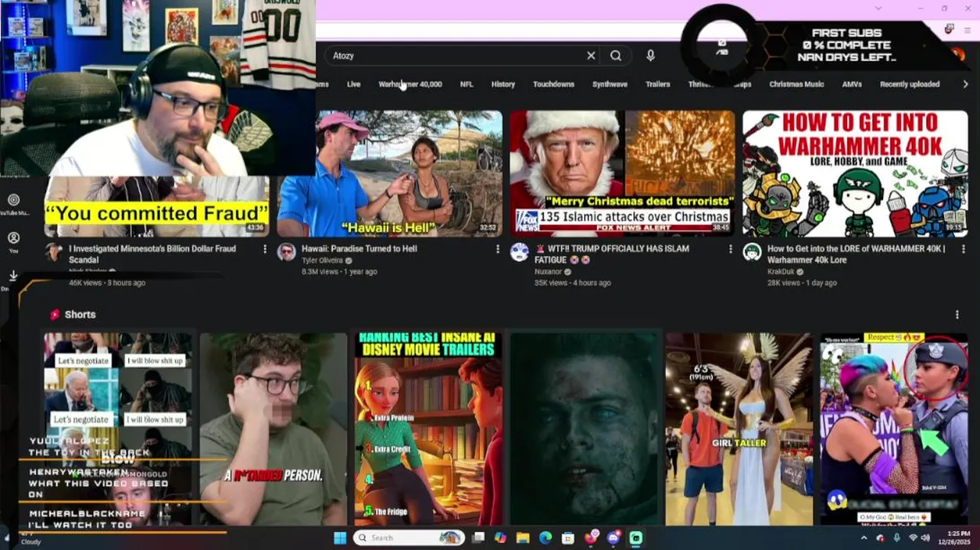
Task: Open 'How to Get into the LORE' title
Action: tap(856, 254)
